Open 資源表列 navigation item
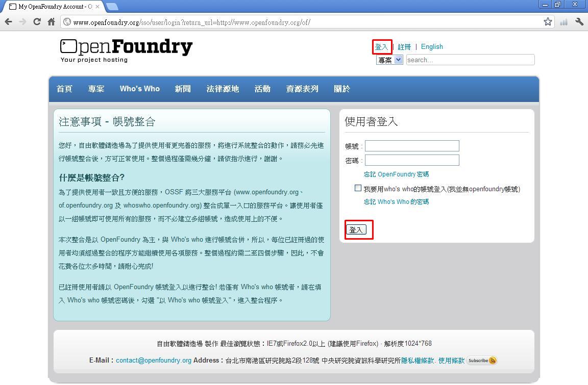Image resolution: width=588 pixels, height=385 pixels. pyautogui.click(x=302, y=89)
